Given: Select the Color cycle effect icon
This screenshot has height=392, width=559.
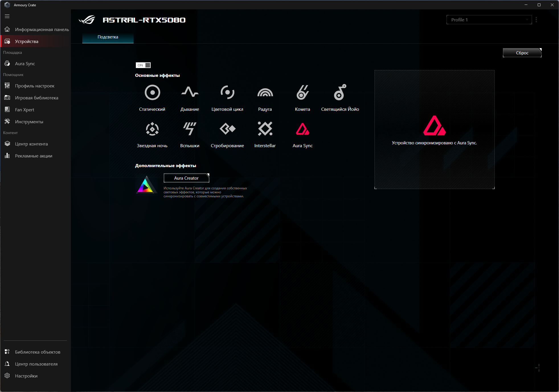Looking at the screenshot, I should point(227,92).
